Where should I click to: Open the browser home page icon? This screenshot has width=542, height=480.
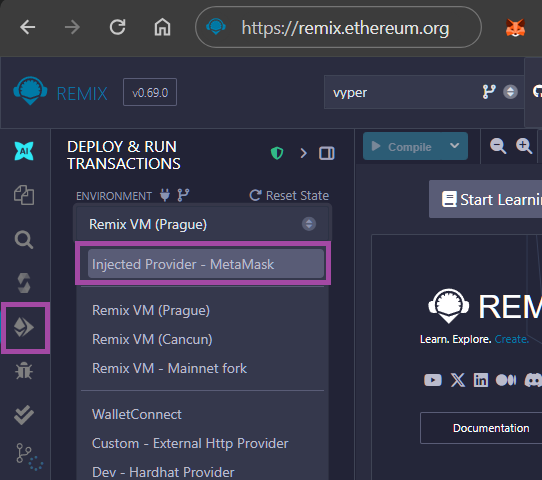click(x=162, y=27)
